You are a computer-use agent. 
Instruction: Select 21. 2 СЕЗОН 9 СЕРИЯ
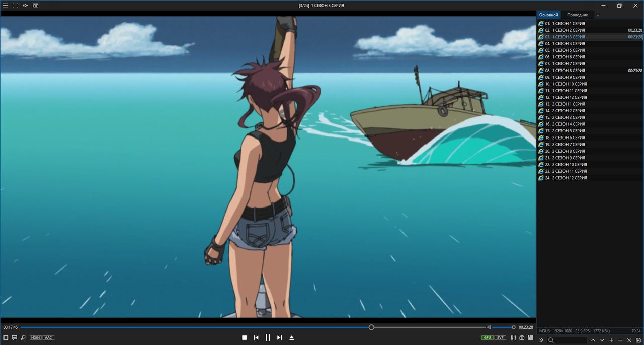590,158
